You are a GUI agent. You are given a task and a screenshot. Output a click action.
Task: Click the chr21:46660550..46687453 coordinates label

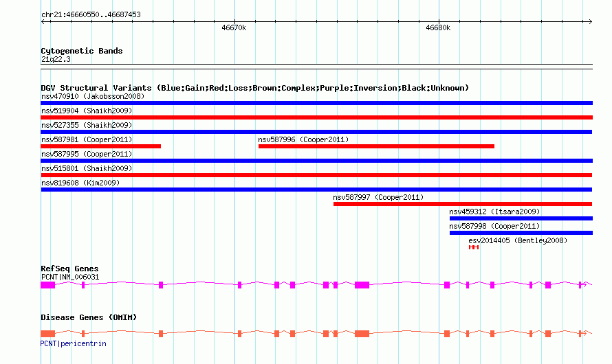[91, 14]
